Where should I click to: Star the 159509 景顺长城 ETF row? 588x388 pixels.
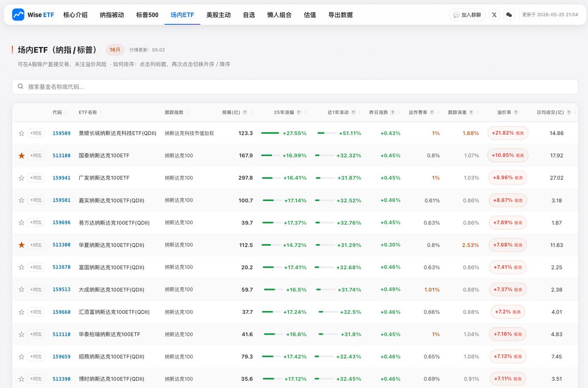(21, 133)
